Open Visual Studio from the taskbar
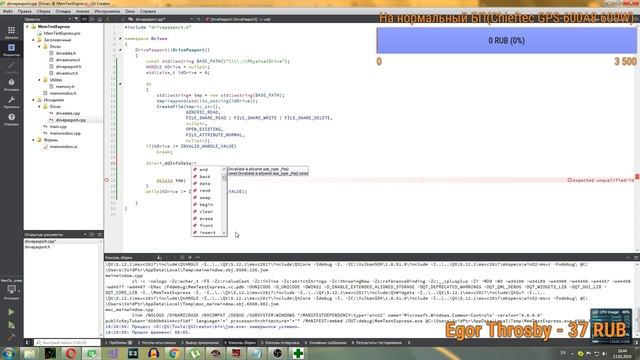The height and width of the screenshot is (360, 640). point(113,353)
